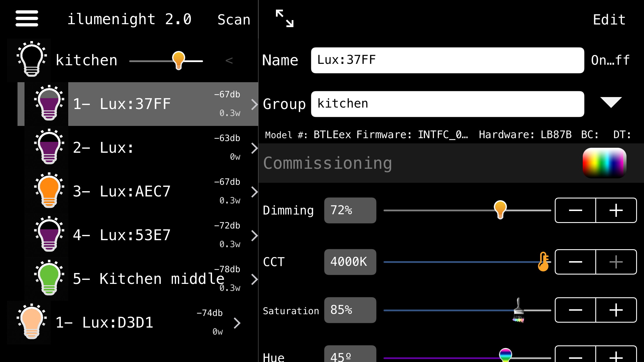Select the 2- Lux: device row
The image size is (644, 362).
pos(138,148)
